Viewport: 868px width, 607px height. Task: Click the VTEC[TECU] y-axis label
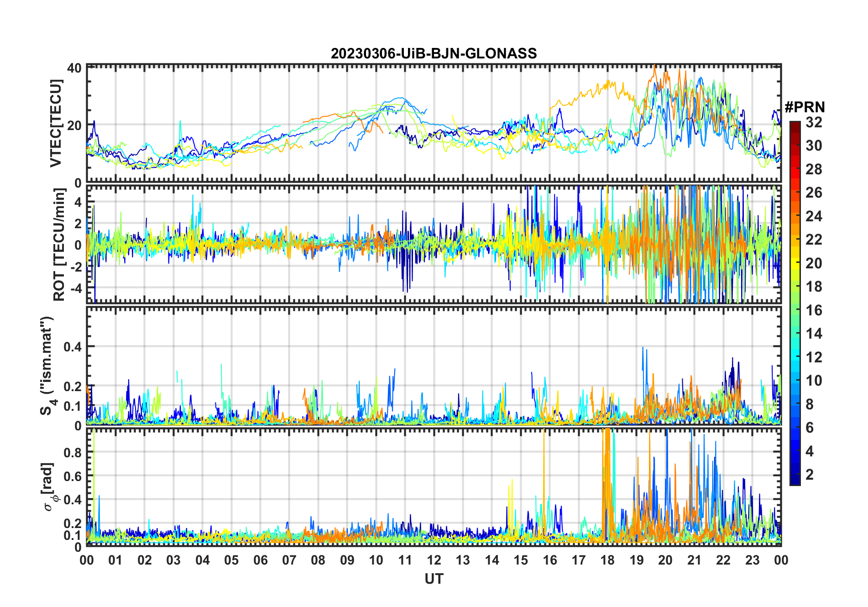click(x=56, y=123)
